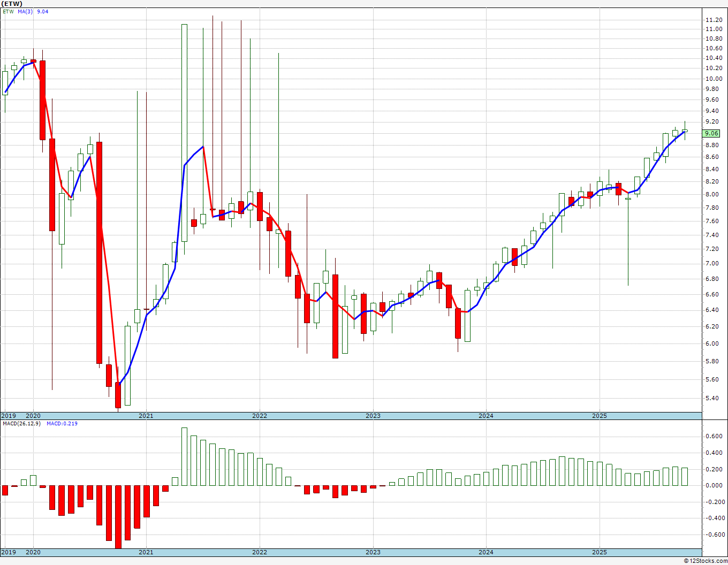
Task: Click the 9.40 price axis label
Action: click(713, 111)
